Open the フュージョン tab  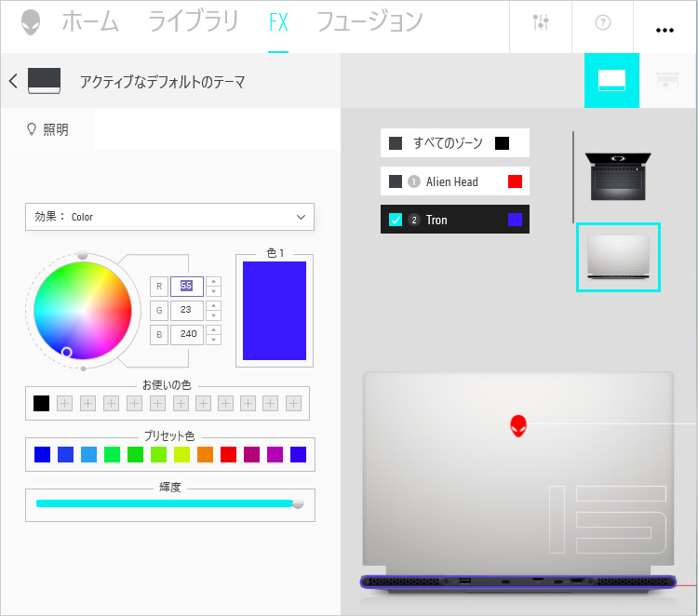point(369,22)
